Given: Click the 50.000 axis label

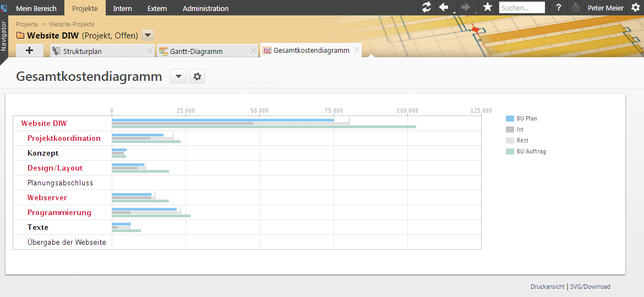Looking at the screenshot, I should point(260,111).
